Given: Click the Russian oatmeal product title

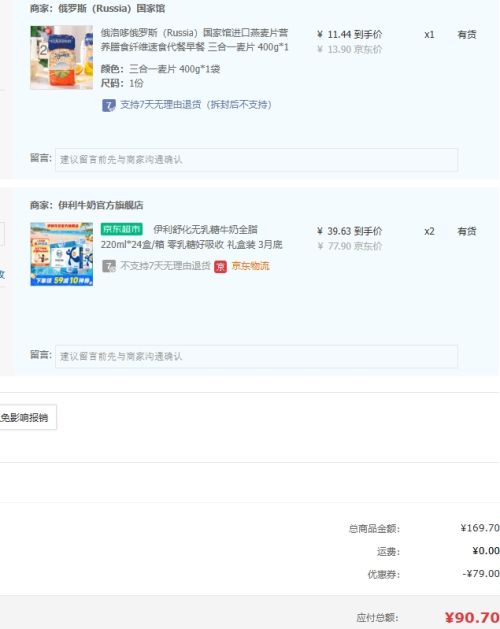Looking at the screenshot, I should 195,40.
